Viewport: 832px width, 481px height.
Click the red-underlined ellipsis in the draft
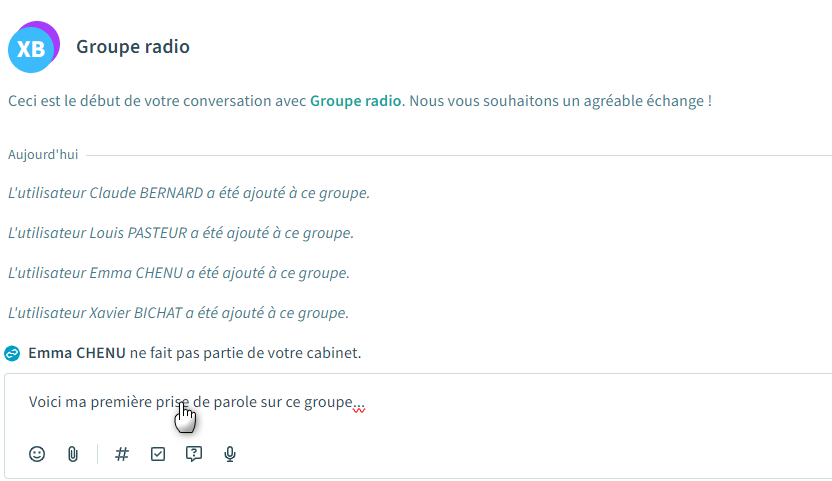click(359, 404)
